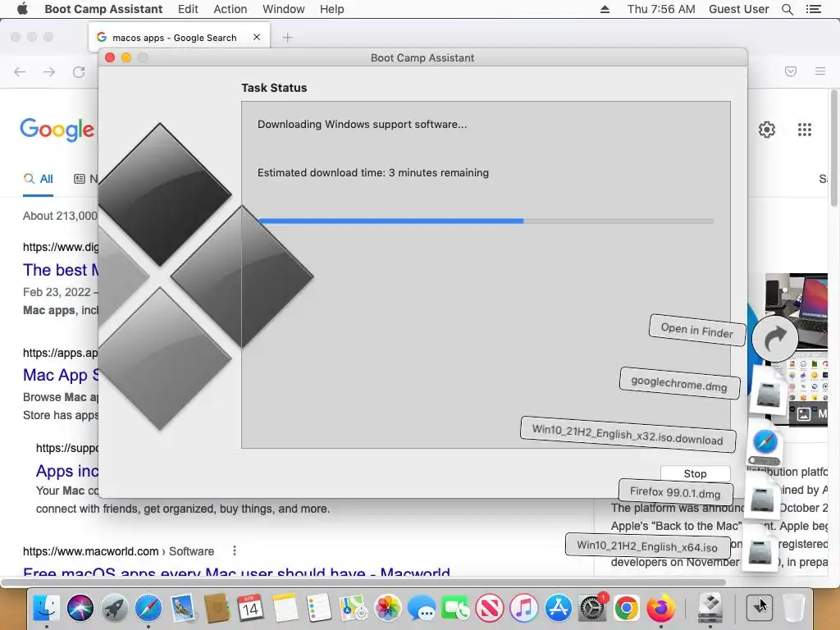Screen dimensions: 840x630
Task: Click the browser vertical scrollbar
Action: pos(833,148)
